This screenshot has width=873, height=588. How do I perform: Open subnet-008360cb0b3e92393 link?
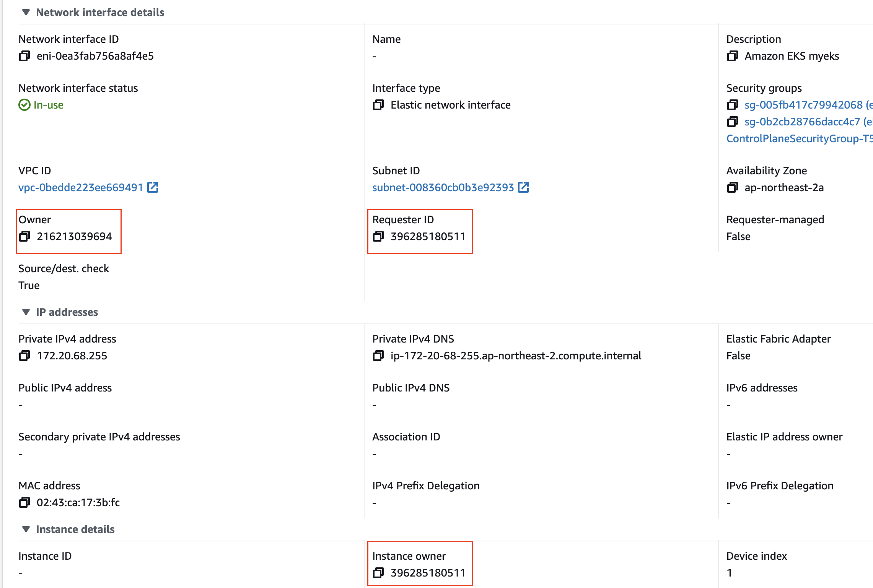point(443,188)
